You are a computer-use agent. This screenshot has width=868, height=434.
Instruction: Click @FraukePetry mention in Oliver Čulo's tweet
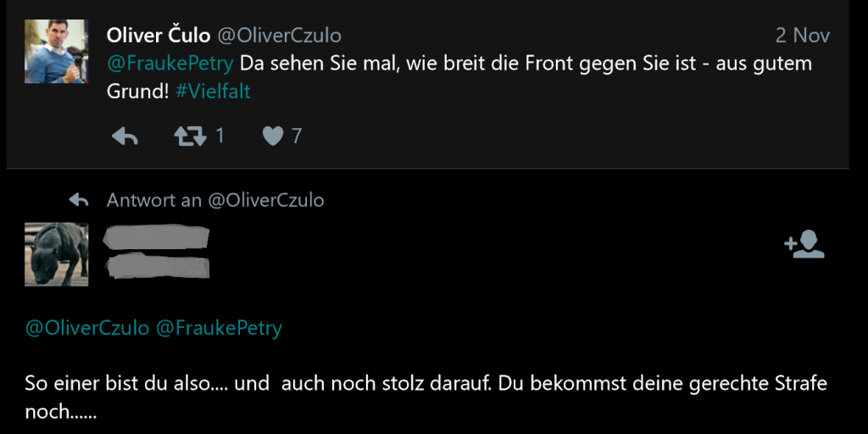point(170,64)
